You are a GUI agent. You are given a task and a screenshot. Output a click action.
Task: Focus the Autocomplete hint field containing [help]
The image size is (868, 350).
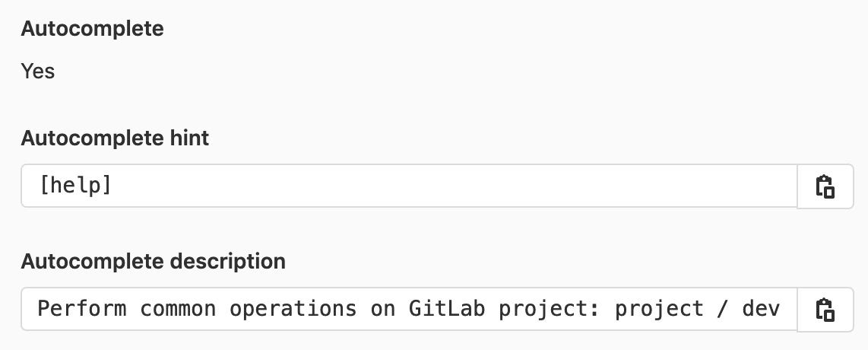coord(409,186)
